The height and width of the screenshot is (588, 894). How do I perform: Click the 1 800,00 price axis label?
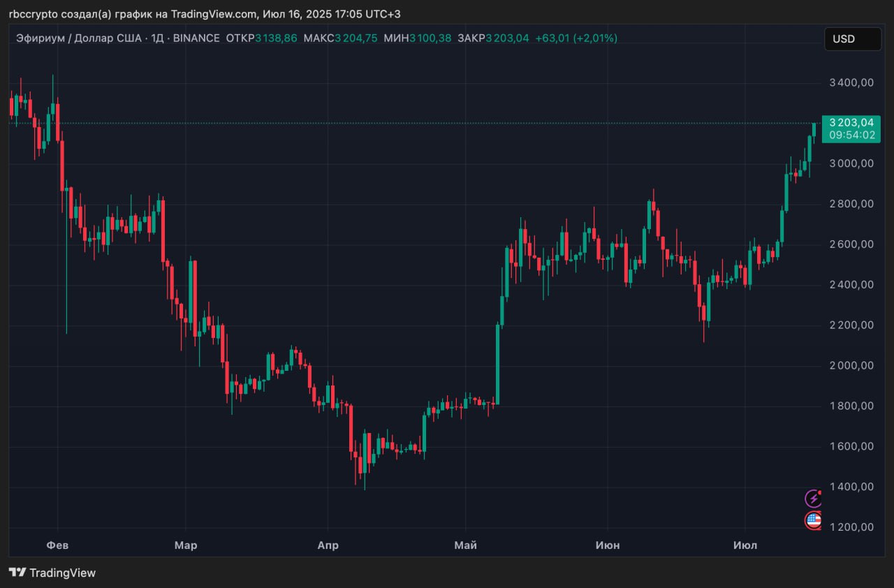[851, 406]
